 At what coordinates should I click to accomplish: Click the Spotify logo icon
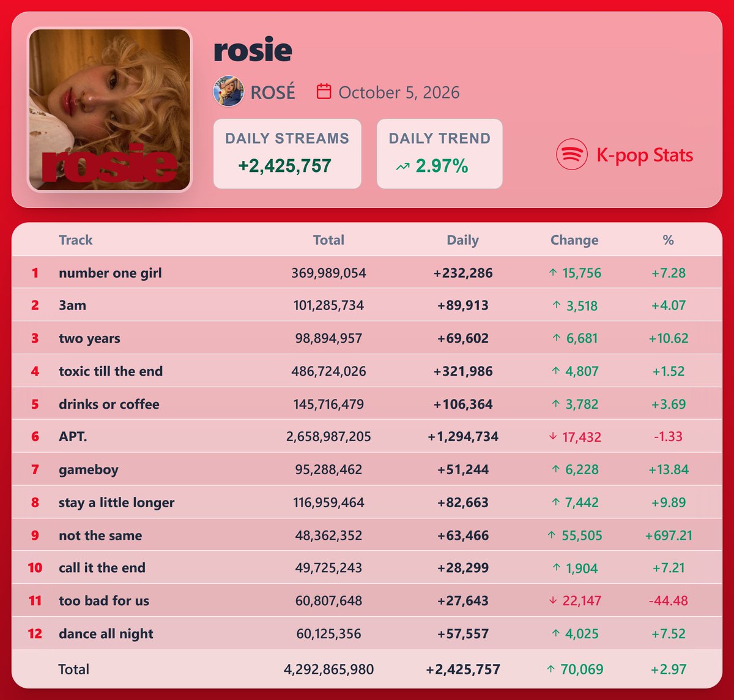(572, 154)
